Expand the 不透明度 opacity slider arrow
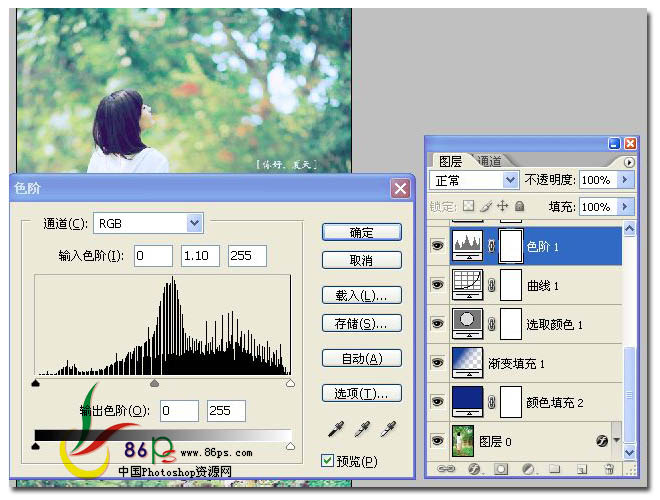This screenshot has height=500, width=660. click(626, 180)
